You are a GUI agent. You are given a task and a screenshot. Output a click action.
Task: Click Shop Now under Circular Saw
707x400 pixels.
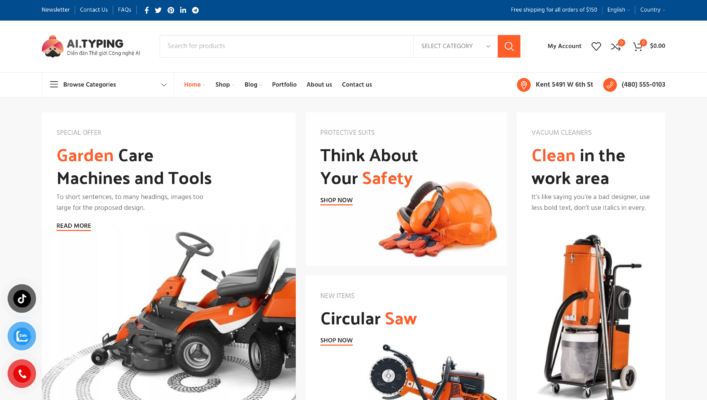click(336, 340)
